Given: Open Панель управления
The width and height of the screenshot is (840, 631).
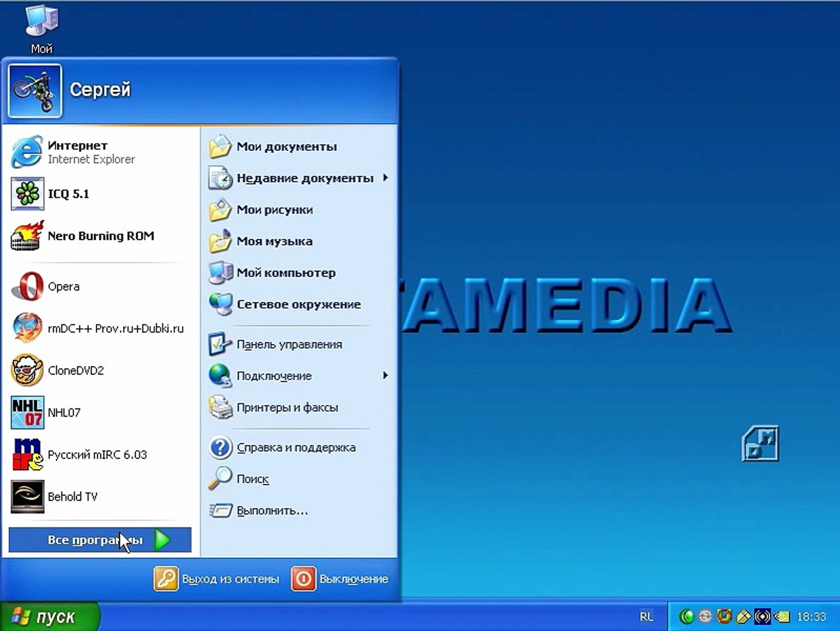Looking at the screenshot, I should [299, 345].
